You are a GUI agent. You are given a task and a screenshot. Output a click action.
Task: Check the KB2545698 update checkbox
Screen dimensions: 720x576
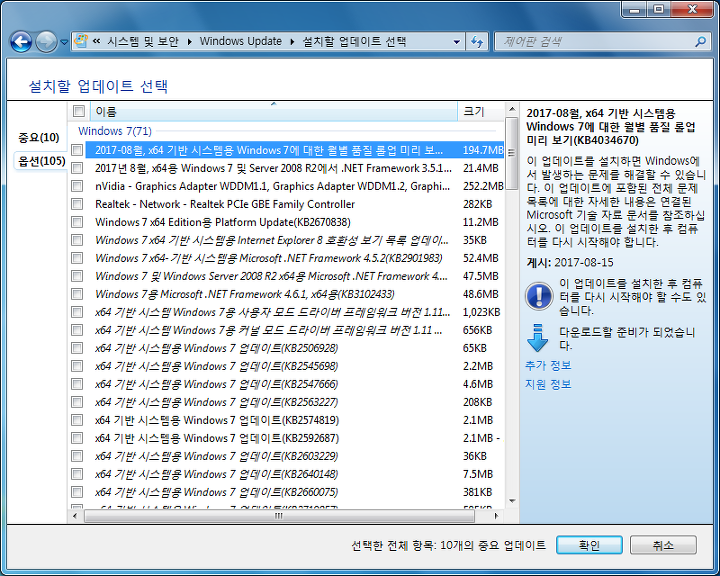(77, 366)
